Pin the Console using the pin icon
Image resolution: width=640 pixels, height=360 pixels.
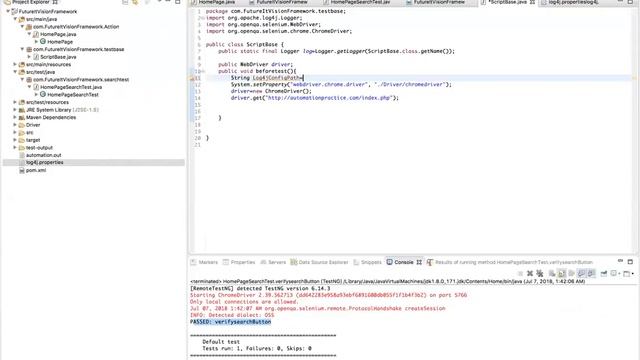click(604, 273)
